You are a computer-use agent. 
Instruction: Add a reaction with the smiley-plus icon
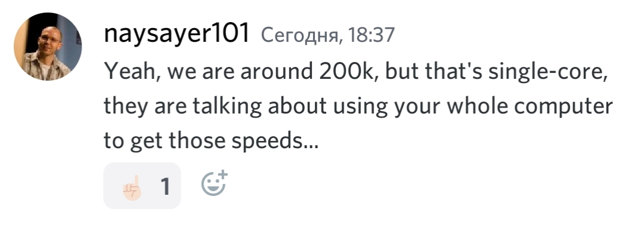pyautogui.click(x=214, y=183)
